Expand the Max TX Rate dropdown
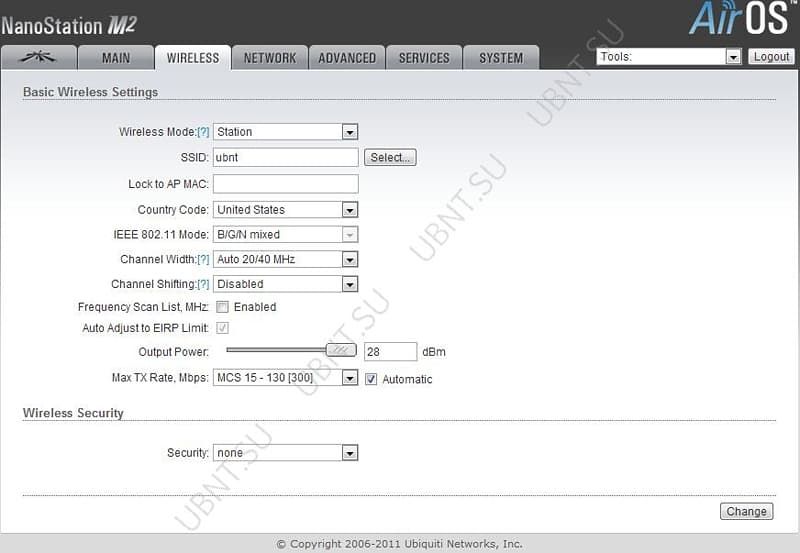This screenshot has width=800, height=553. 286,378
